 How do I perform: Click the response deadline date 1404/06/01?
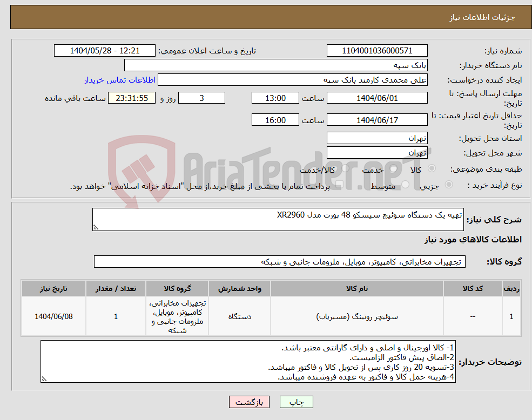377,98
